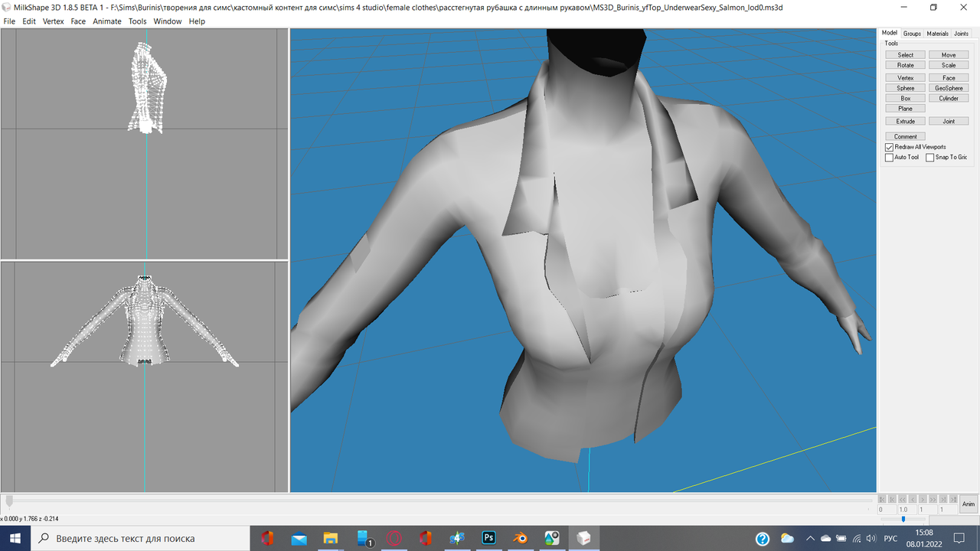Open the weather icon in system tray
The height and width of the screenshot is (551, 980).
click(787, 539)
